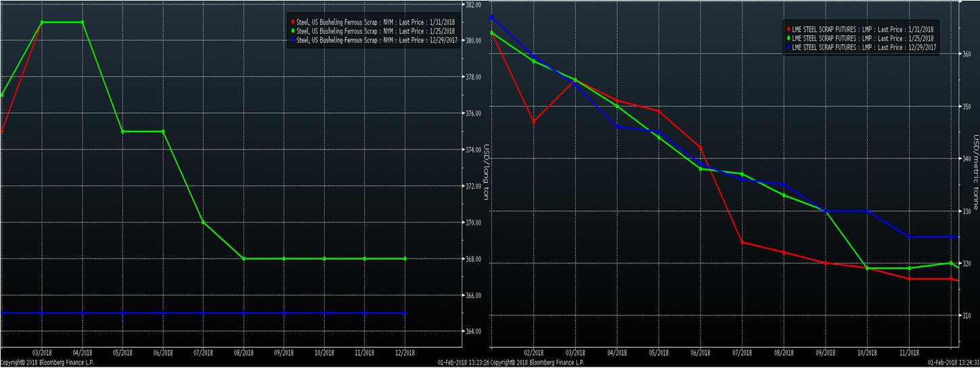
Task: Select the green peak data point at 03/2018
Action: click(42, 22)
